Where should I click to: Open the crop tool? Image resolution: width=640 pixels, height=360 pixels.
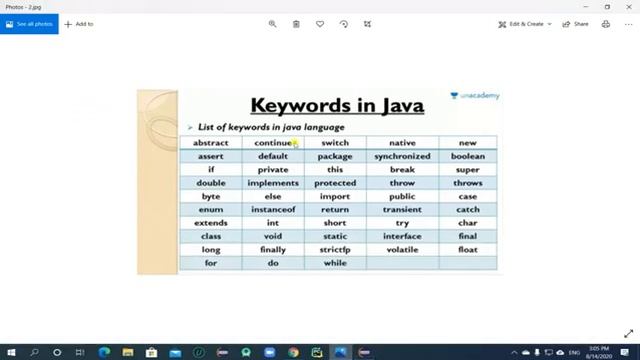(x=367, y=24)
